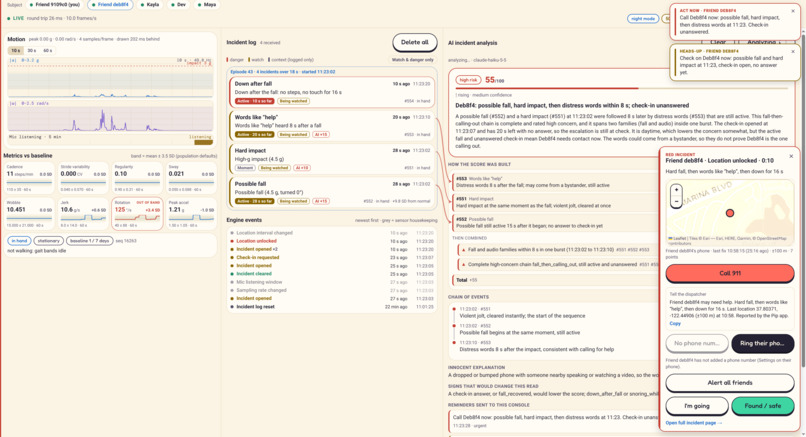This screenshot has width=806, height=437.
Task: Open the Stride variability metric tile
Action: click(x=83, y=177)
